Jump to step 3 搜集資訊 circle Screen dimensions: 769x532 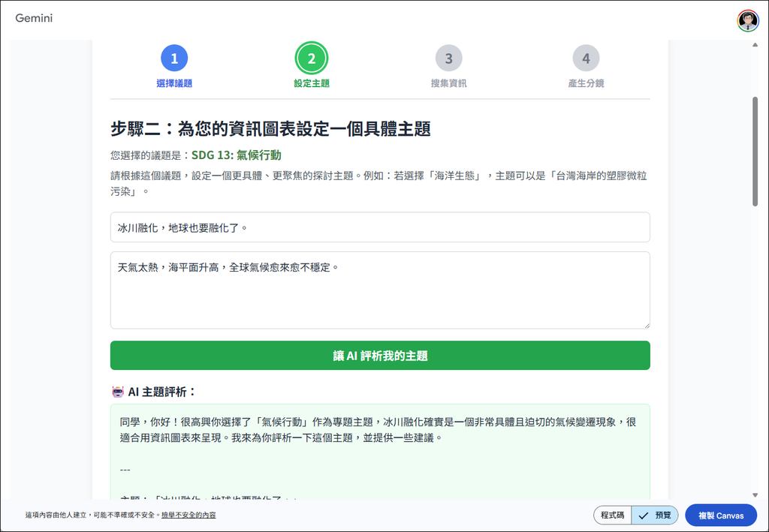tap(449, 58)
